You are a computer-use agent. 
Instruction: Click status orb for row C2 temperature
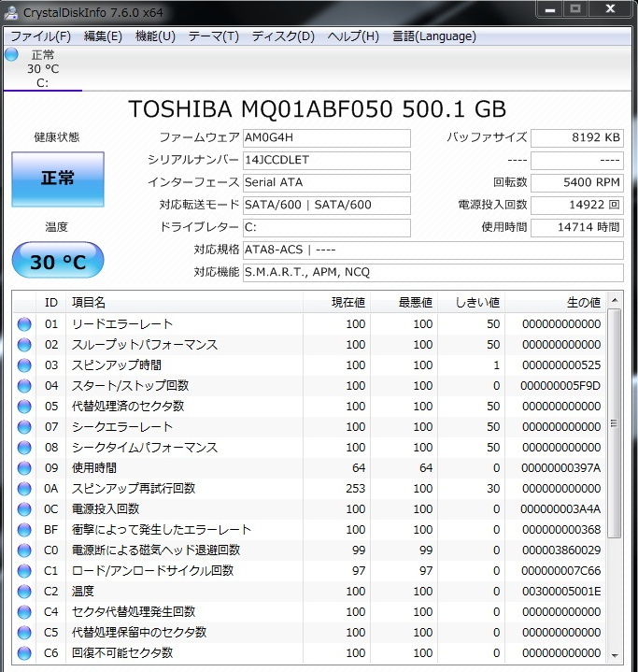pyautogui.click(x=24, y=592)
